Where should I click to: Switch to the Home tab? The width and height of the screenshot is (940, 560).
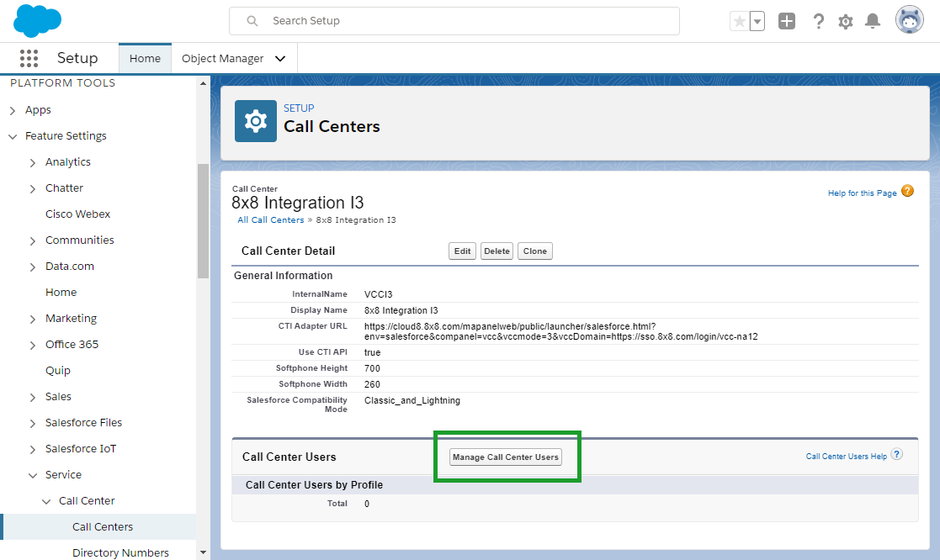tap(145, 59)
